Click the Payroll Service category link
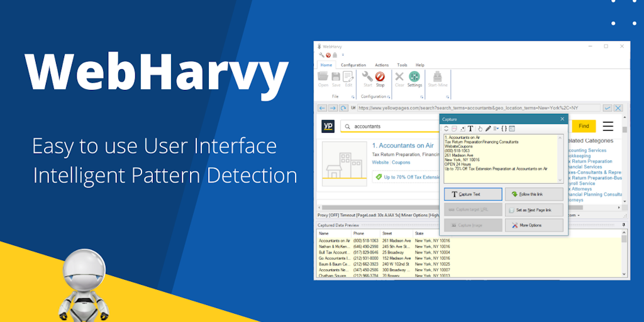This screenshot has width=644, height=322. click(x=580, y=184)
